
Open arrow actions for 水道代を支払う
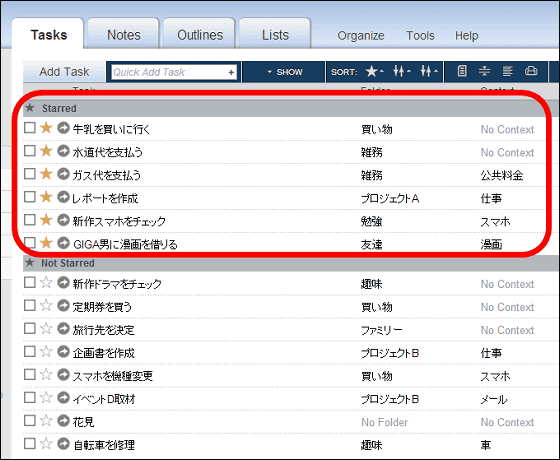point(63,151)
